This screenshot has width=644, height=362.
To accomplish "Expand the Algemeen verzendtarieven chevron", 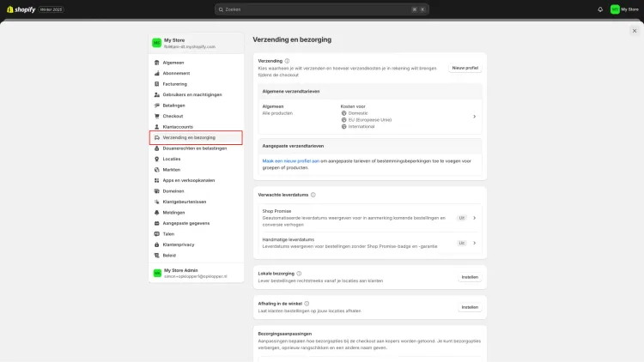I will (474, 117).
